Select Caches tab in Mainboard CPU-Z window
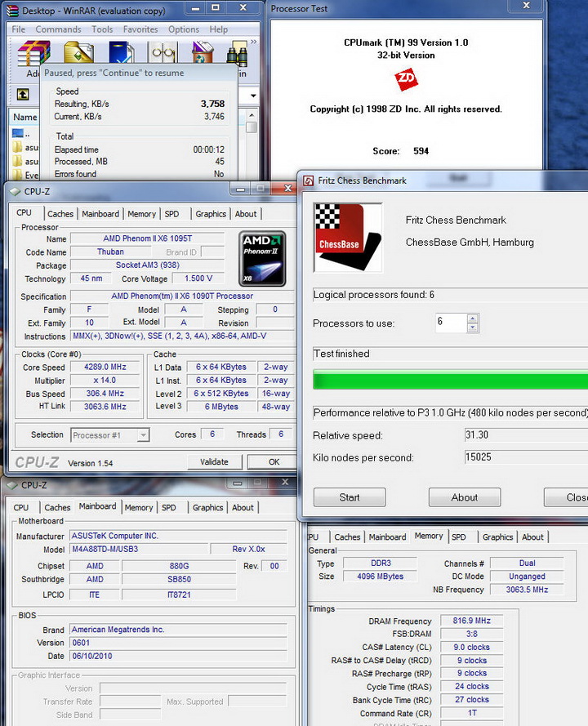This screenshot has width=588, height=726. pyautogui.click(x=57, y=507)
